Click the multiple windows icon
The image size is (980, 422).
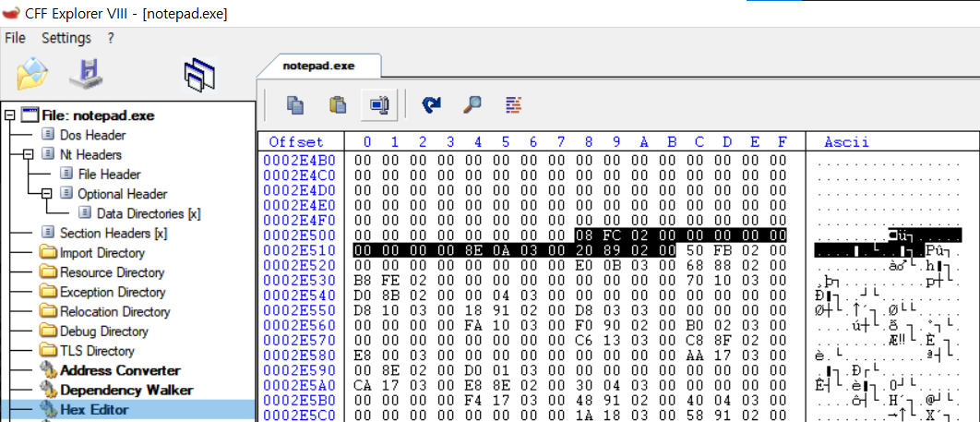tap(200, 75)
